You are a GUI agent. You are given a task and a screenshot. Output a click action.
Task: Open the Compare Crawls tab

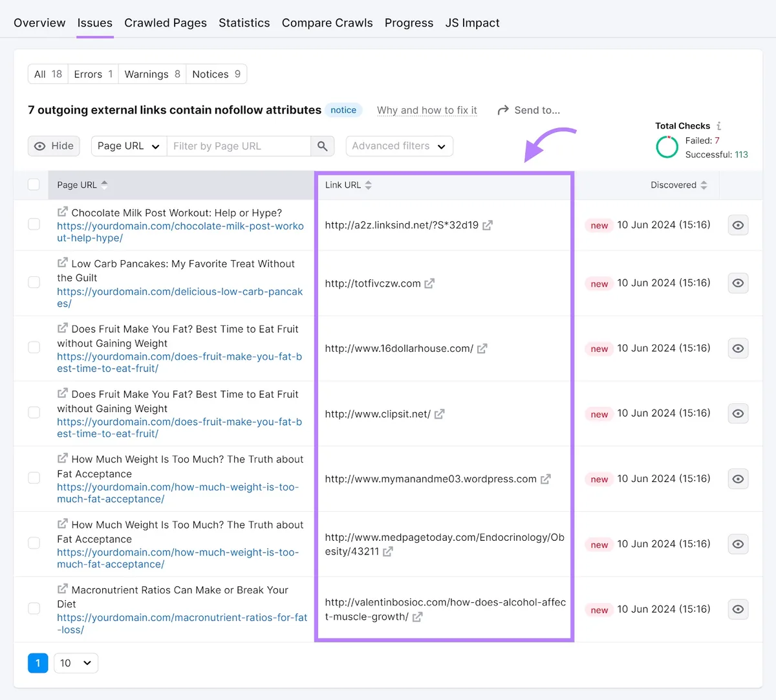[x=327, y=23]
